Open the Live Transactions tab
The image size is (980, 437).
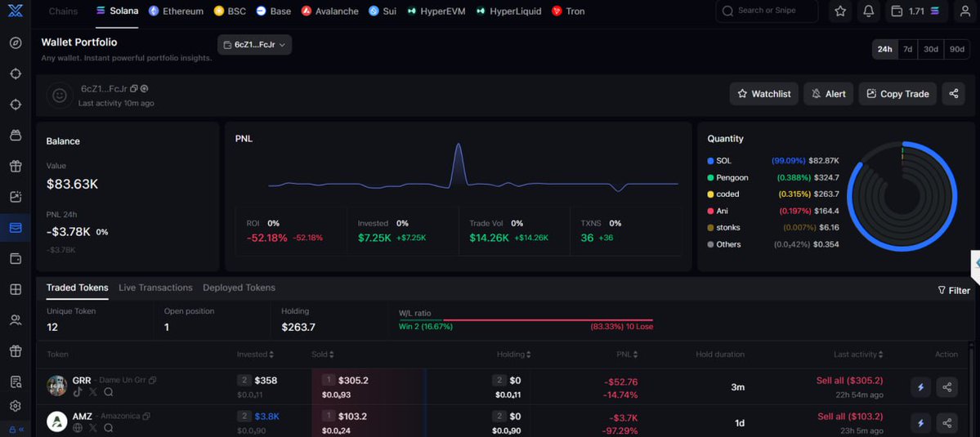155,288
